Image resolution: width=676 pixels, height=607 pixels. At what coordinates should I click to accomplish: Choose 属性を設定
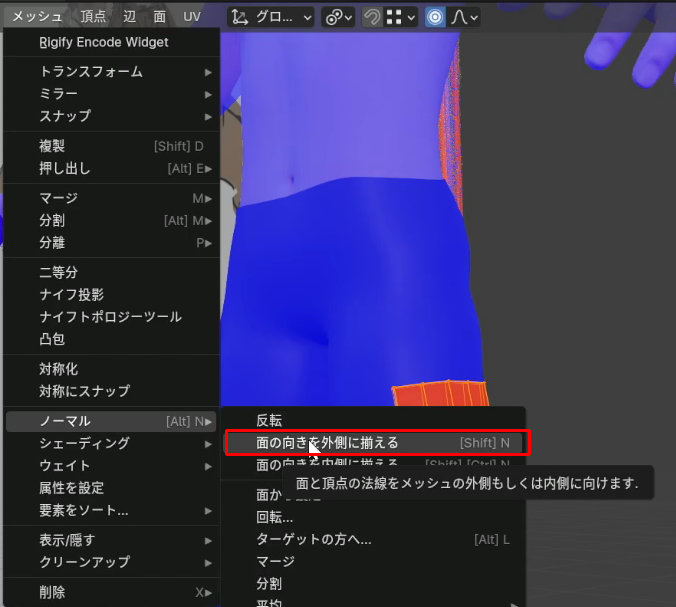pos(112,488)
